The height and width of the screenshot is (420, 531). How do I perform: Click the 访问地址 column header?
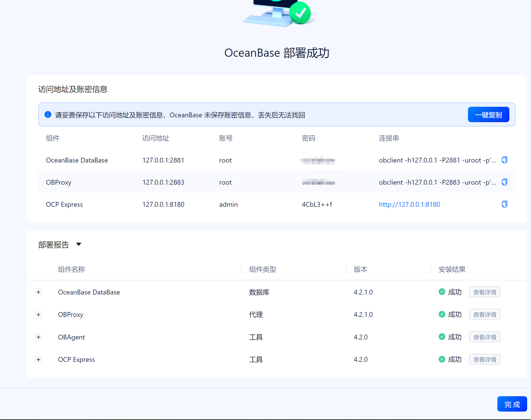click(x=156, y=138)
